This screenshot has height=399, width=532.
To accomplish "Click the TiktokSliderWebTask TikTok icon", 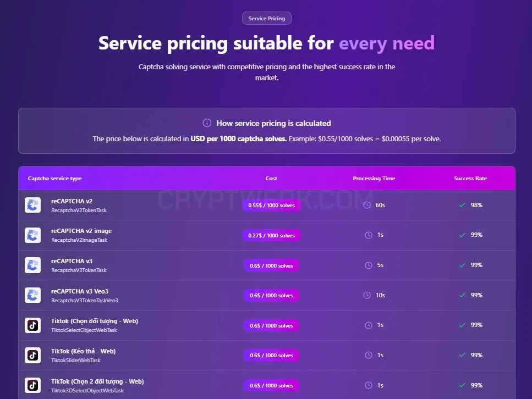I will tap(32, 355).
